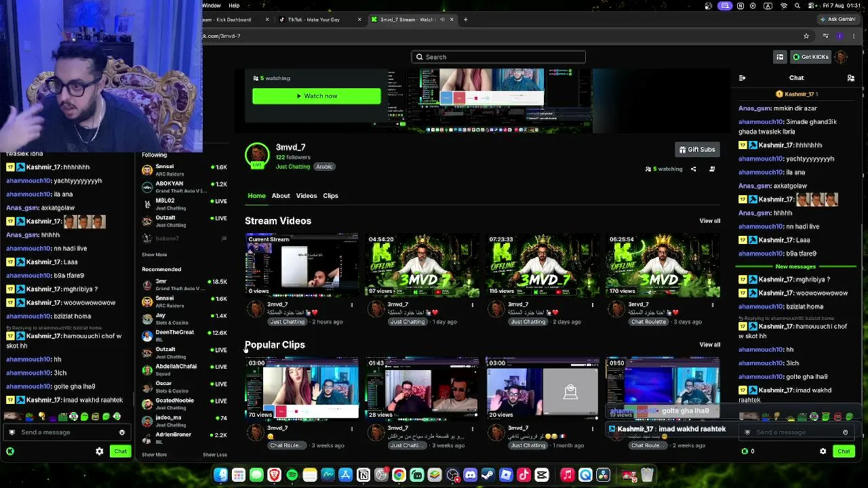View all Stream Videos

pos(710,221)
